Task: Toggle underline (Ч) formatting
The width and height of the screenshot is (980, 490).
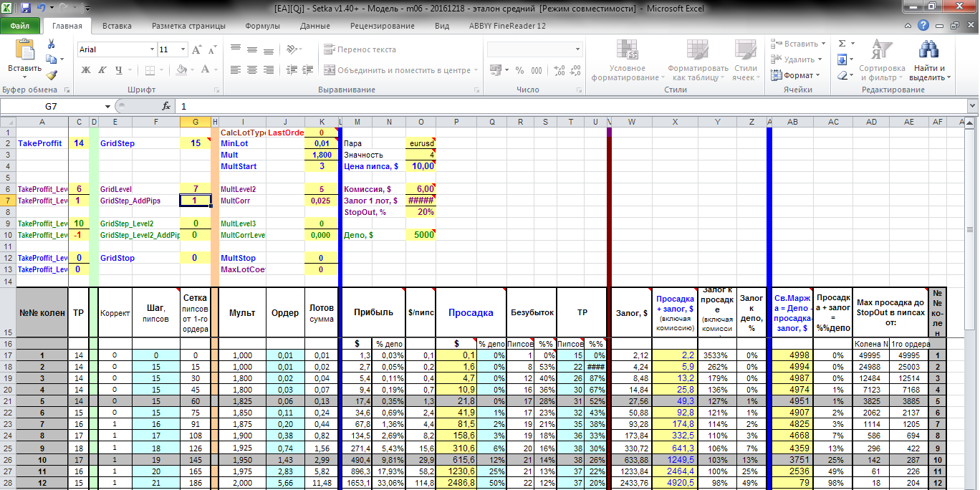Action: click(x=117, y=70)
